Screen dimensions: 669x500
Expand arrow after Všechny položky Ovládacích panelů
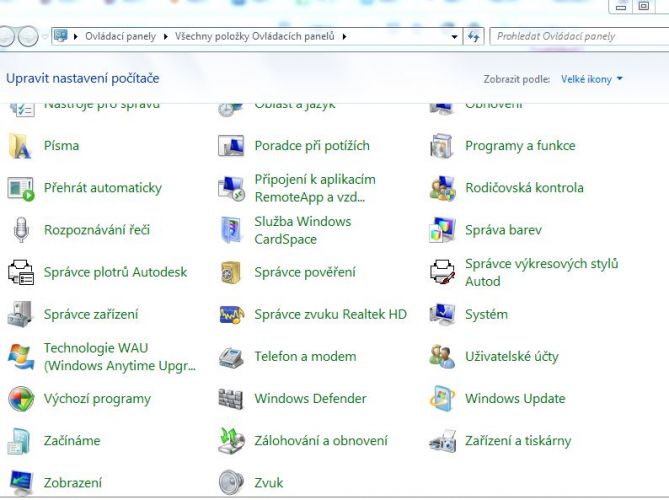344,37
